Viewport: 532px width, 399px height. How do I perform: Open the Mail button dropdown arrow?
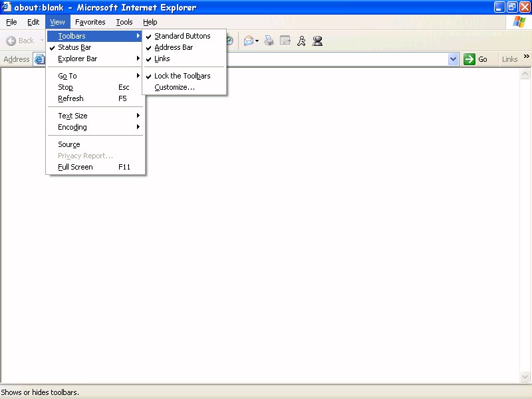(x=257, y=41)
